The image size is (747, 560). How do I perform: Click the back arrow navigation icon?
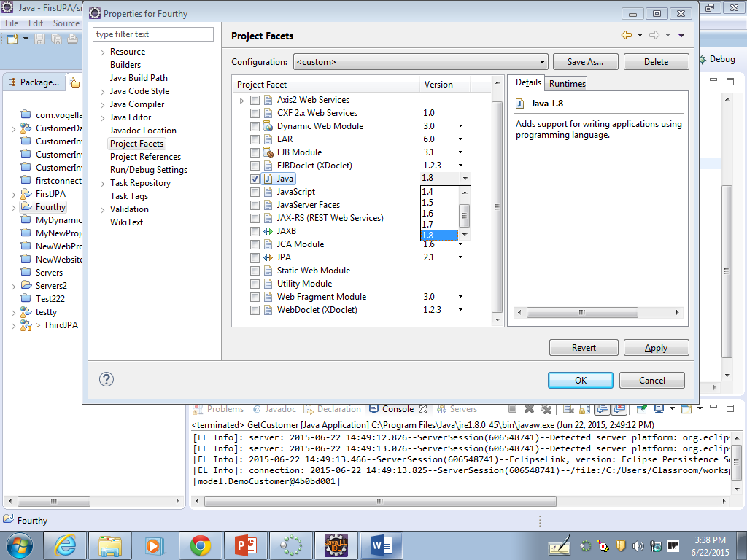tap(626, 35)
